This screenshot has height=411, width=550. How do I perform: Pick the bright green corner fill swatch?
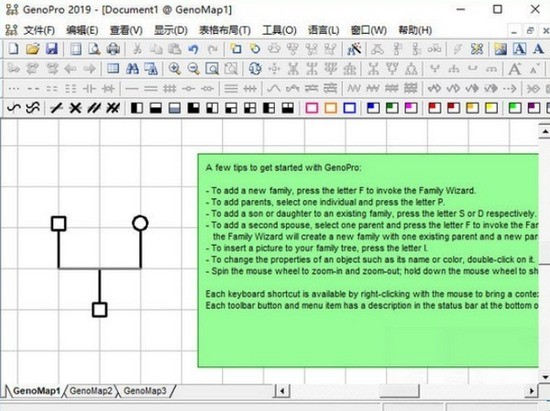tap(515, 108)
